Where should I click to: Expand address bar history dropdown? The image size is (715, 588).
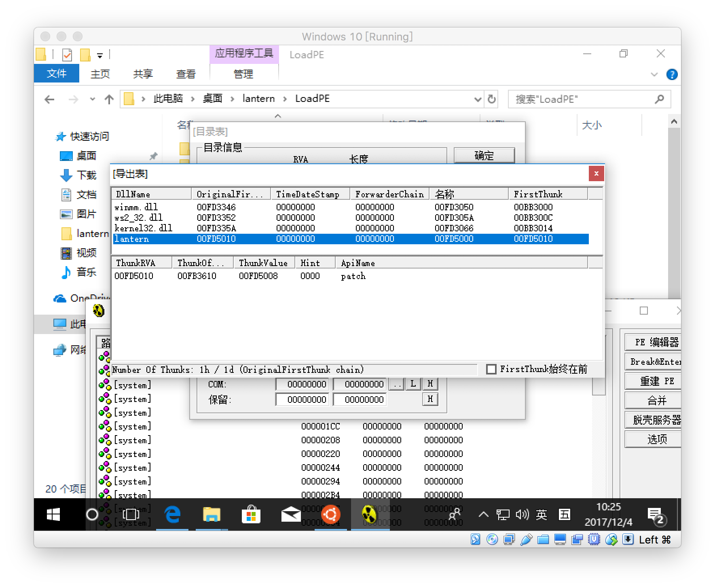[x=478, y=99]
